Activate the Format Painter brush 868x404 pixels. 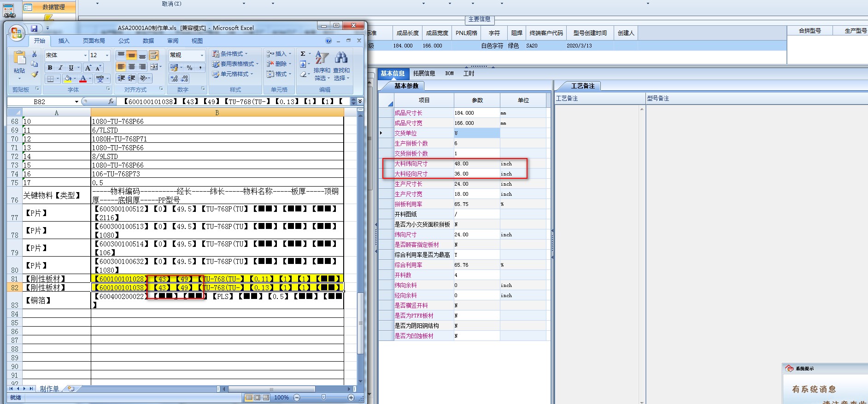(x=35, y=74)
